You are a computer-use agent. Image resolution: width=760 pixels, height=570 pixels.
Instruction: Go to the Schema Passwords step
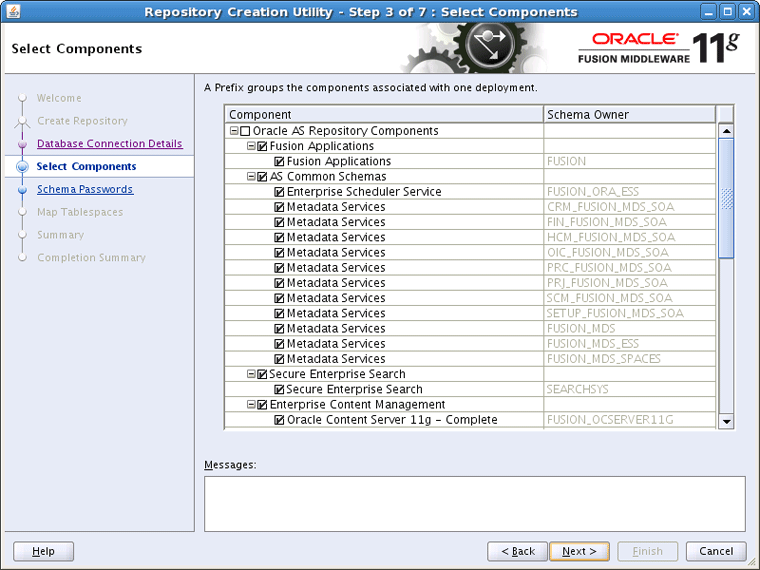(85, 189)
